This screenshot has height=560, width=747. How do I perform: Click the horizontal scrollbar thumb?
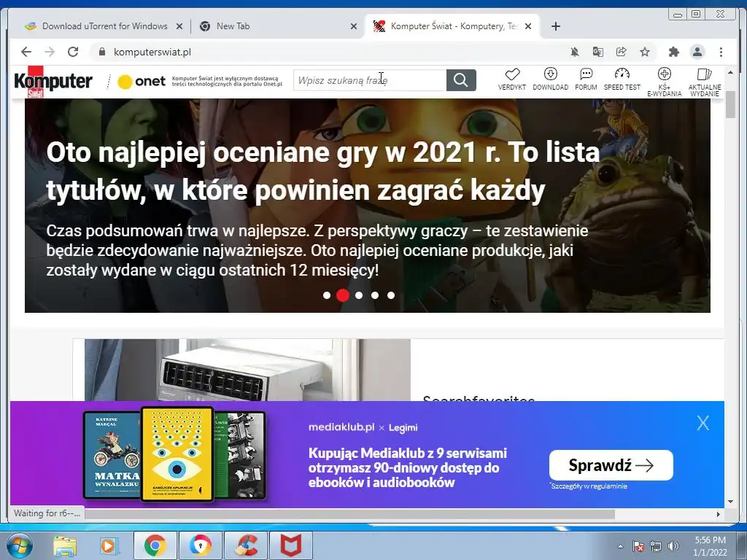349,514
